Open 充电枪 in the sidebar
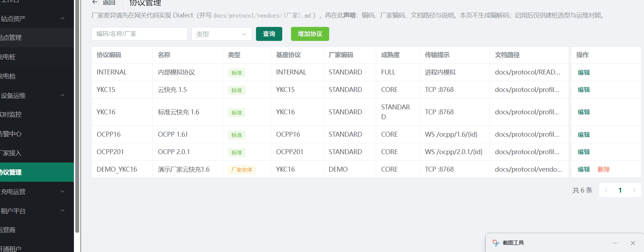 (37, 76)
